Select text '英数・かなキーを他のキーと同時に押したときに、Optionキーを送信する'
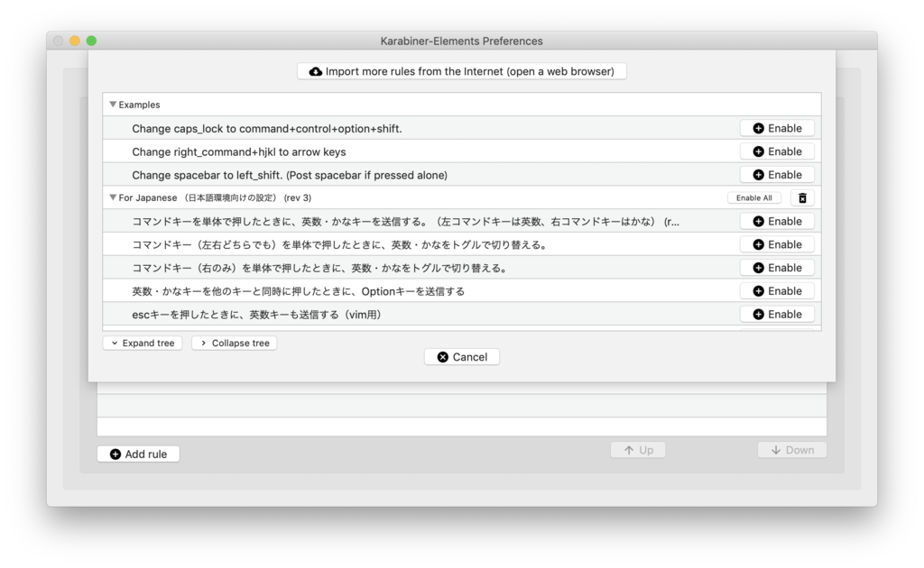 [298, 291]
